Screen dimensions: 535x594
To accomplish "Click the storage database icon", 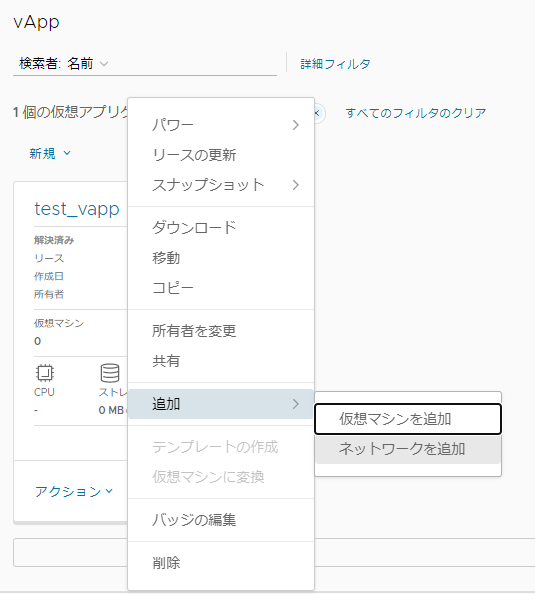I will 110,373.
